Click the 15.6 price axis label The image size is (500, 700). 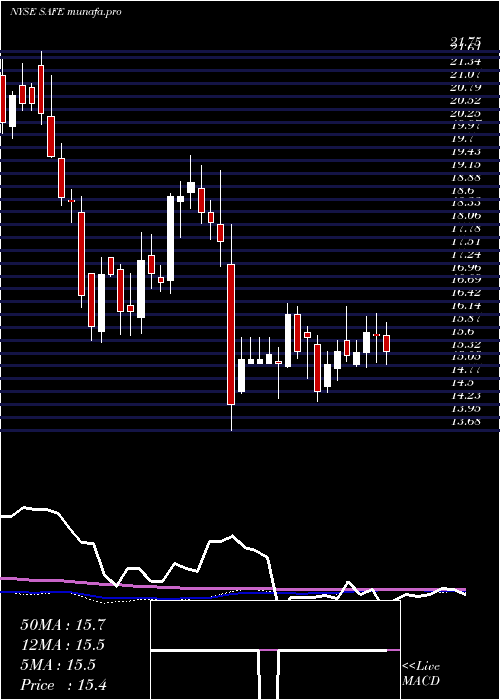click(462, 332)
